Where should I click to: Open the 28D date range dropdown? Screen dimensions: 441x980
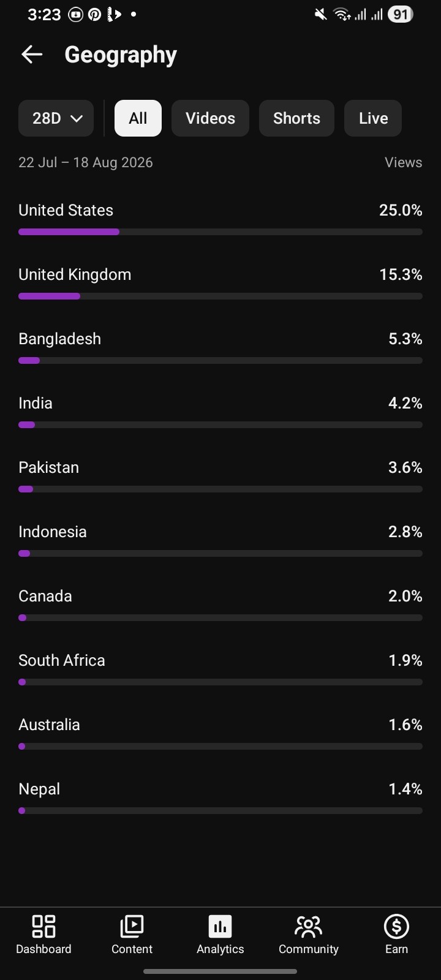coord(56,118)
